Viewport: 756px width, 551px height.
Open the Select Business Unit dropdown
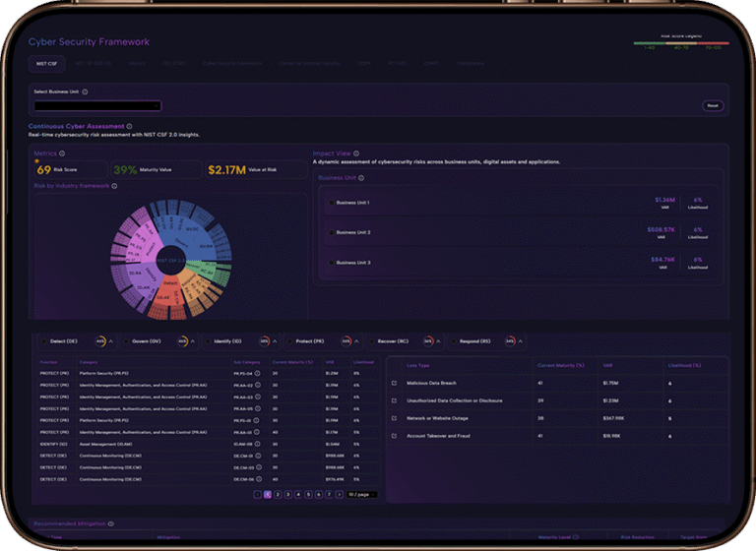[96, 105]
